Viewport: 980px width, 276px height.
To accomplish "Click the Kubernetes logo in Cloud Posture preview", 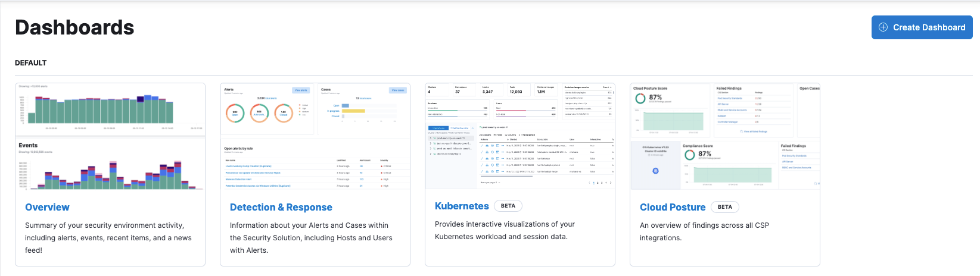I will pyautogui.click(x=655, y=171).
